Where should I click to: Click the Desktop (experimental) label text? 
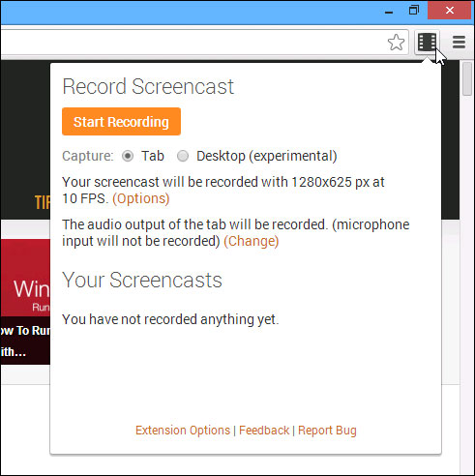coord(267,156)
